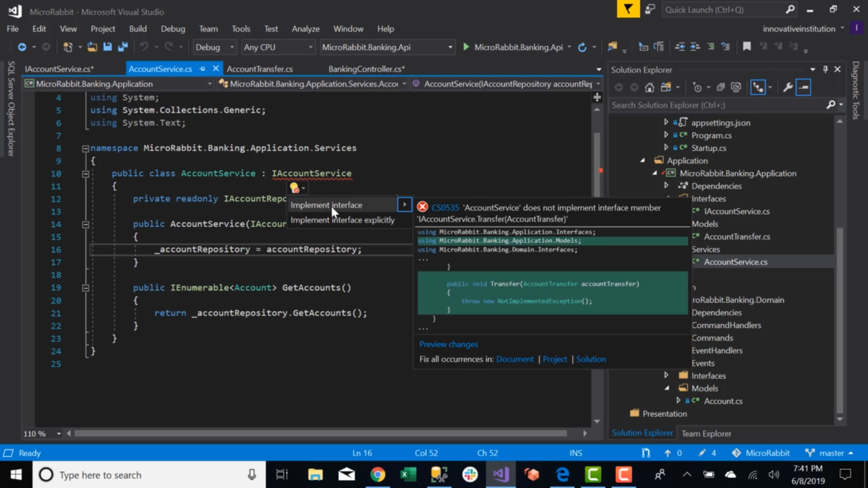Toggle a bookmark with toolbar bookmark icon
The height and width of the screenshot is (488, 868).
[x=746, y=47]
